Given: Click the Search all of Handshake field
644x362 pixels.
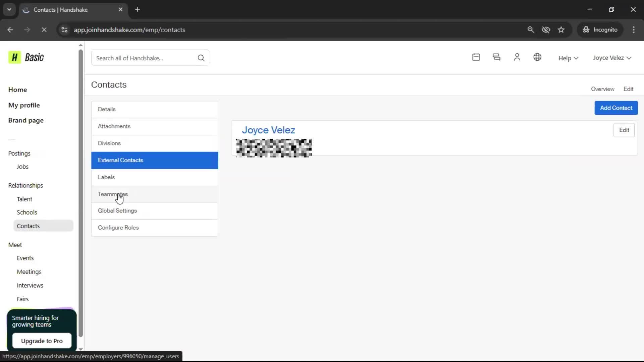Looking at the screenshot, I should point(151,58).
